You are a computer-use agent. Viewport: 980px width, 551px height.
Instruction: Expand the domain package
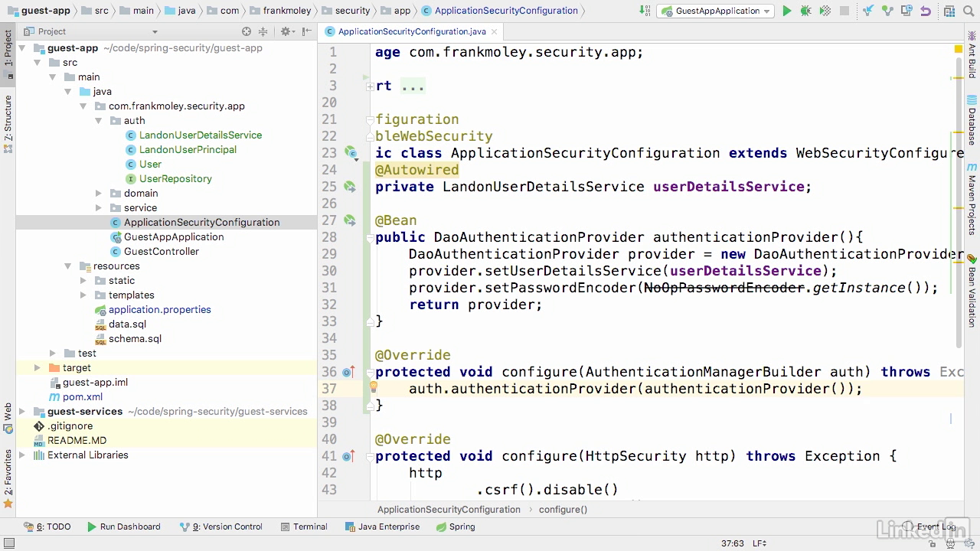99,194
